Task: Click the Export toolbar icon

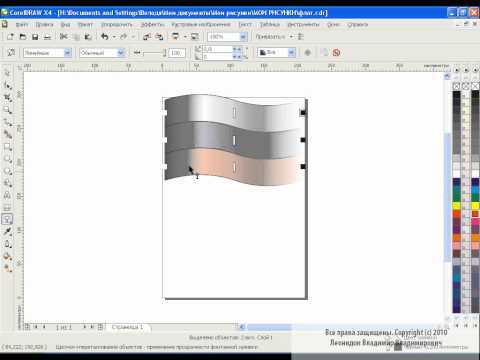Action: point(159,37)
